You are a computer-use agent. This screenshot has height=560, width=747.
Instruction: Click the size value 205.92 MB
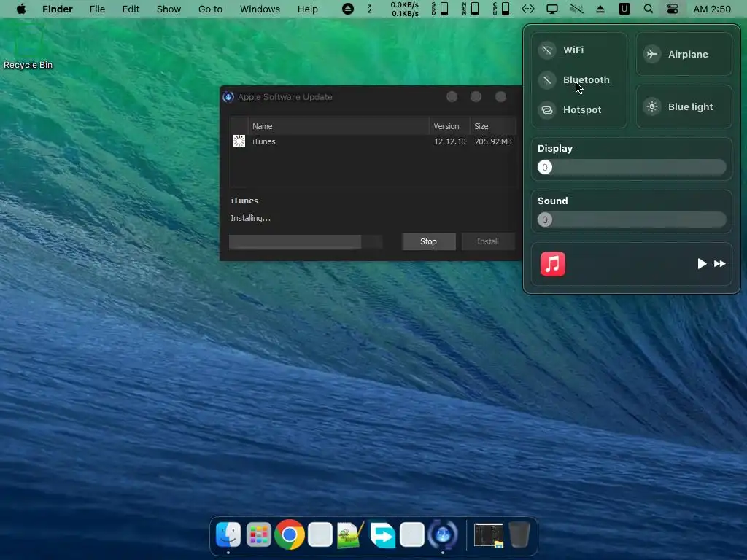click(493, 141)
